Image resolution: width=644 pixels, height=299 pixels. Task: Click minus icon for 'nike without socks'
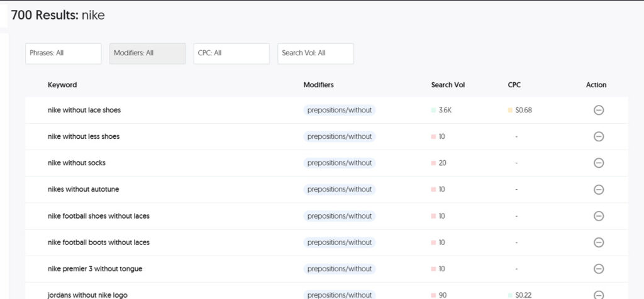pos(599,163)
